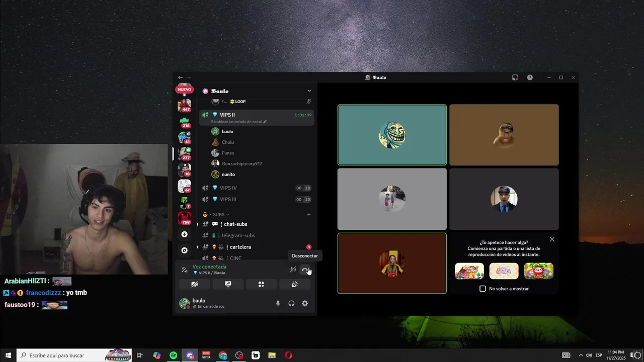This screenshot has width=644, height=362.
Task: Select the VIPS II voice channel
Action: point(257,115)
